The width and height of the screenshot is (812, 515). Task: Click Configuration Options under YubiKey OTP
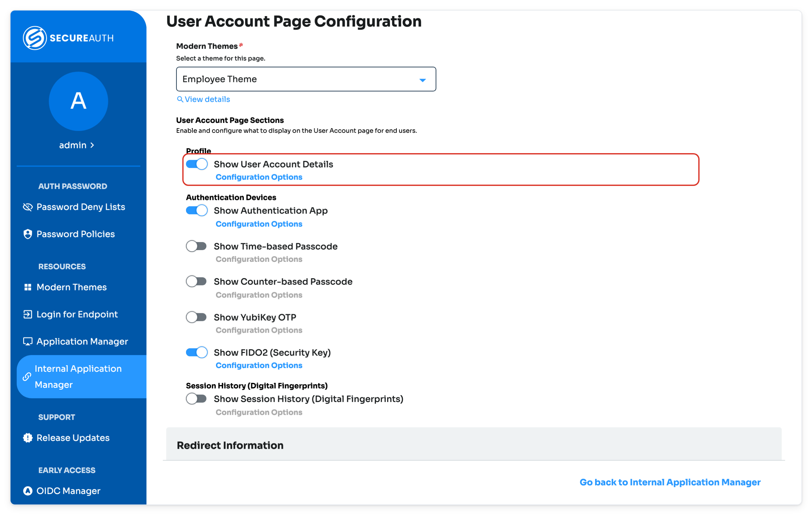point(259,330)
